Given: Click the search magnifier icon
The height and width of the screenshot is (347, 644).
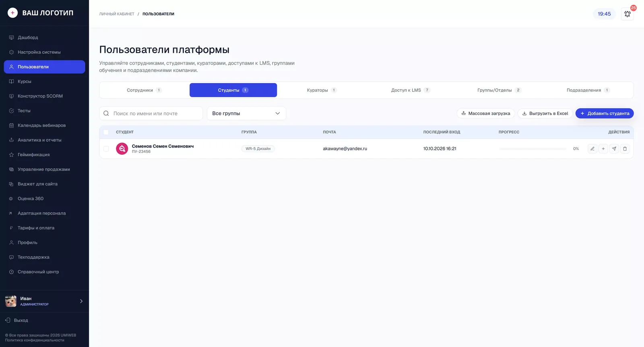Looking at the screenshot, I should pos(106,114).
